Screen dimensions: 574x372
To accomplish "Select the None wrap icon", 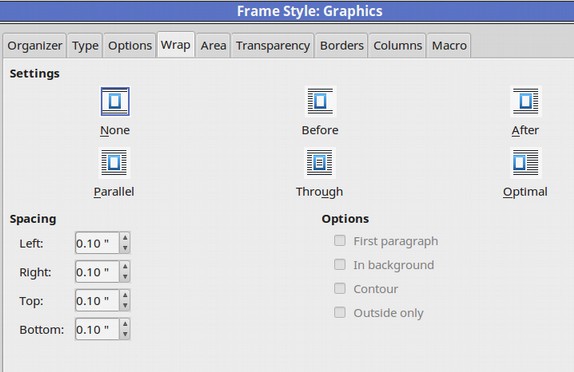I will click(x=115, y=101).
